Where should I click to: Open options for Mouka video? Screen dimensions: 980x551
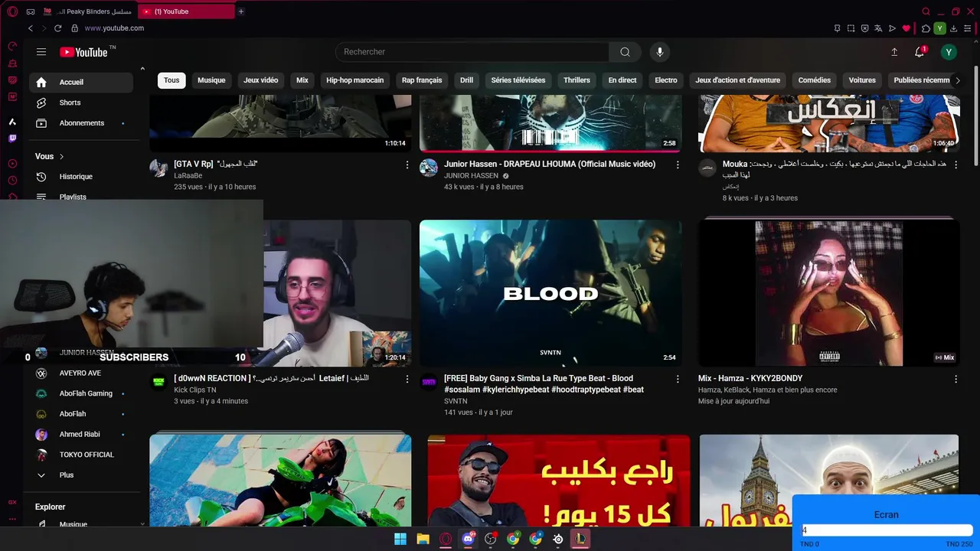955,165
